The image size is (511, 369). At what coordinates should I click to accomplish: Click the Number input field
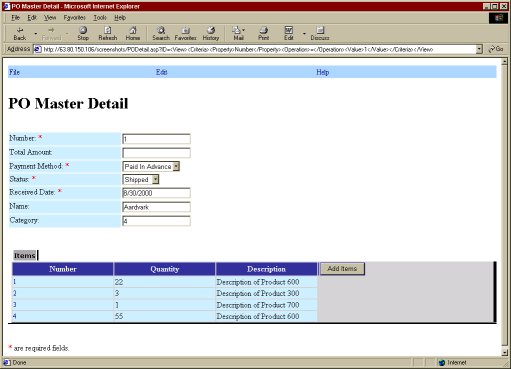point(156,139)
